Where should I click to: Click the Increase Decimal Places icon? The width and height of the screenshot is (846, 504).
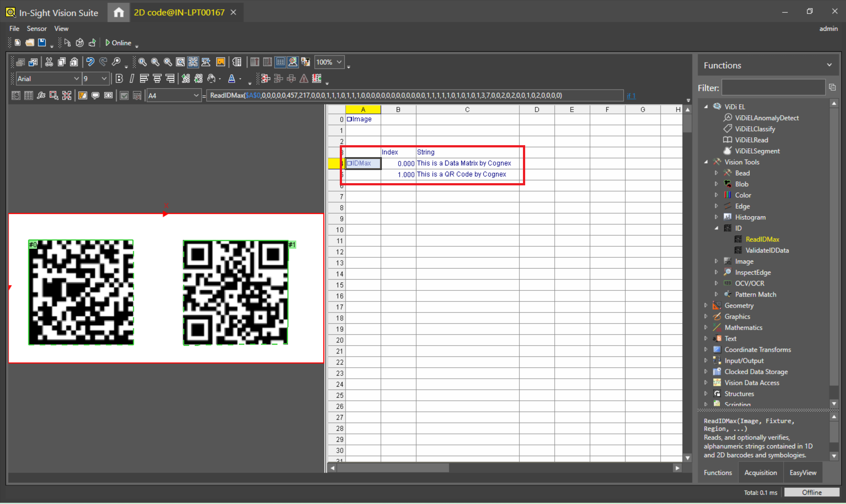[186, 78]
